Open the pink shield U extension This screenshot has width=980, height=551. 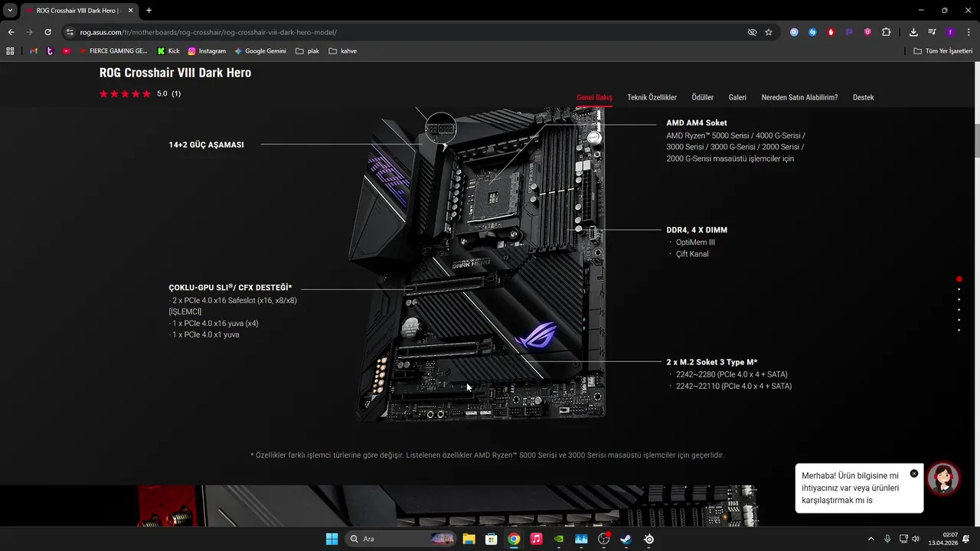click(x=867, y=32)
